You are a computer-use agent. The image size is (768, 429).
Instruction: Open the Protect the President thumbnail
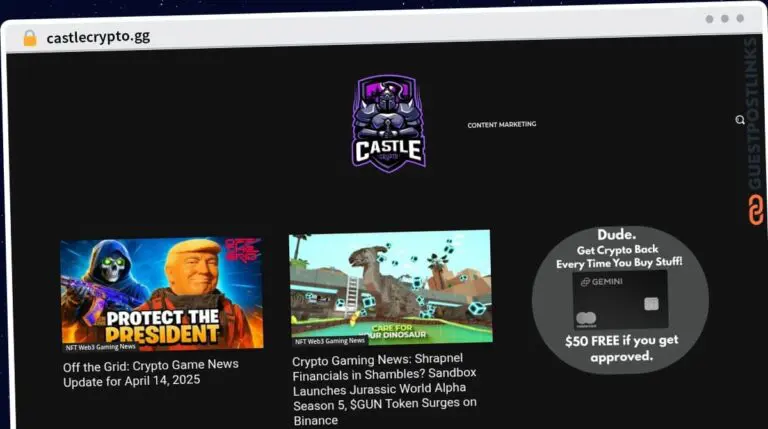(161, 292)
